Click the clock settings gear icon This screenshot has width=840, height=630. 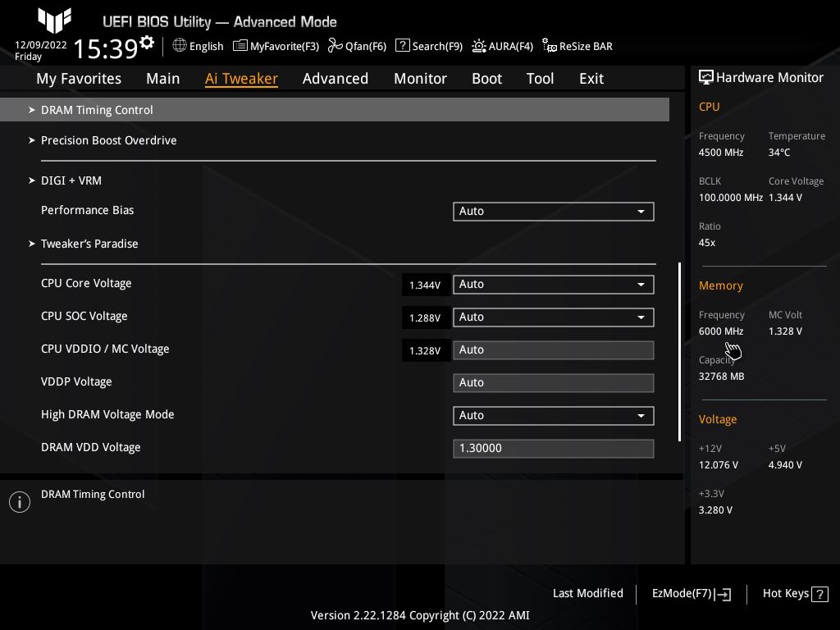click(147, 43)
